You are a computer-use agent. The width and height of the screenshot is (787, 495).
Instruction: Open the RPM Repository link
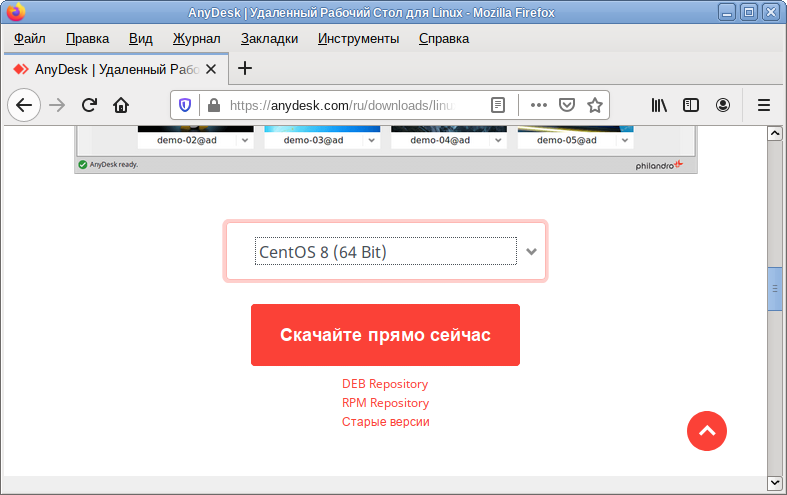(385, 403)
